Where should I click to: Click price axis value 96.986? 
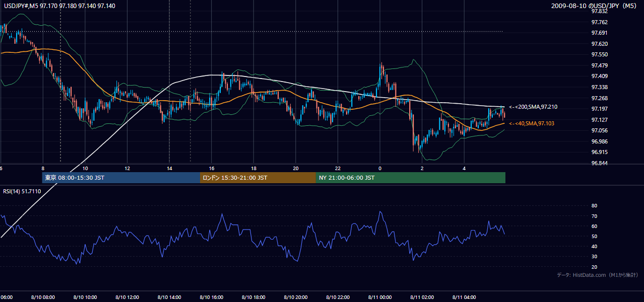coord(600,141)
